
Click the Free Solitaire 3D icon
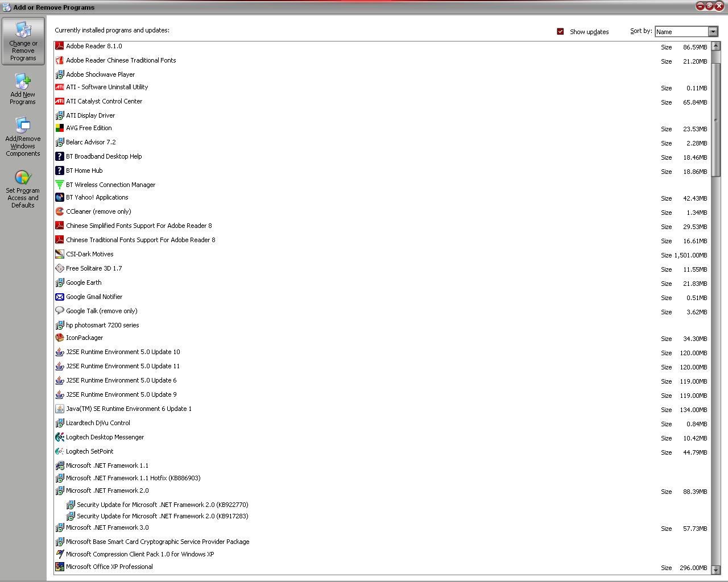tap(59, 268)
